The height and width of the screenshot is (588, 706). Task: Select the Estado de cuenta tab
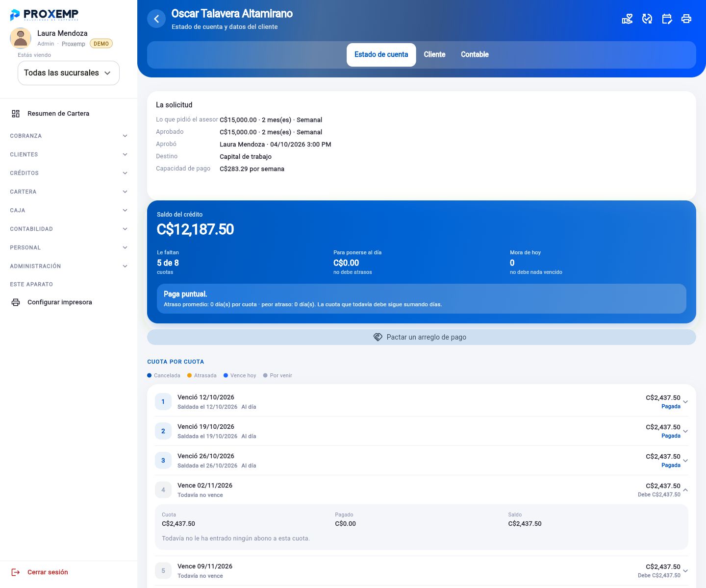pos(381,54)
